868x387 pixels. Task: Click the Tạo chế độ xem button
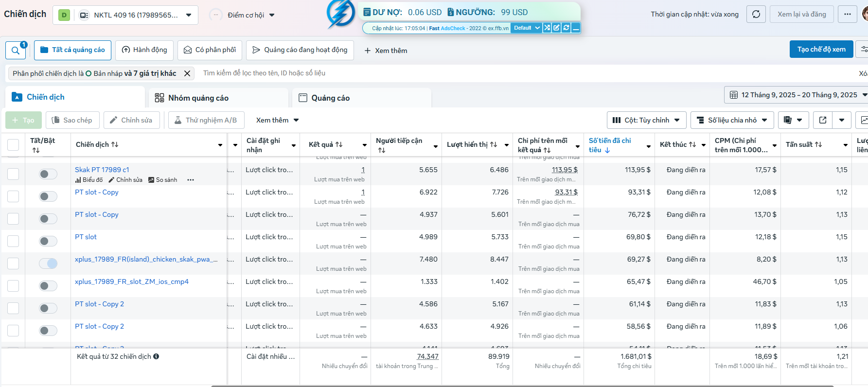coord(821,49)
